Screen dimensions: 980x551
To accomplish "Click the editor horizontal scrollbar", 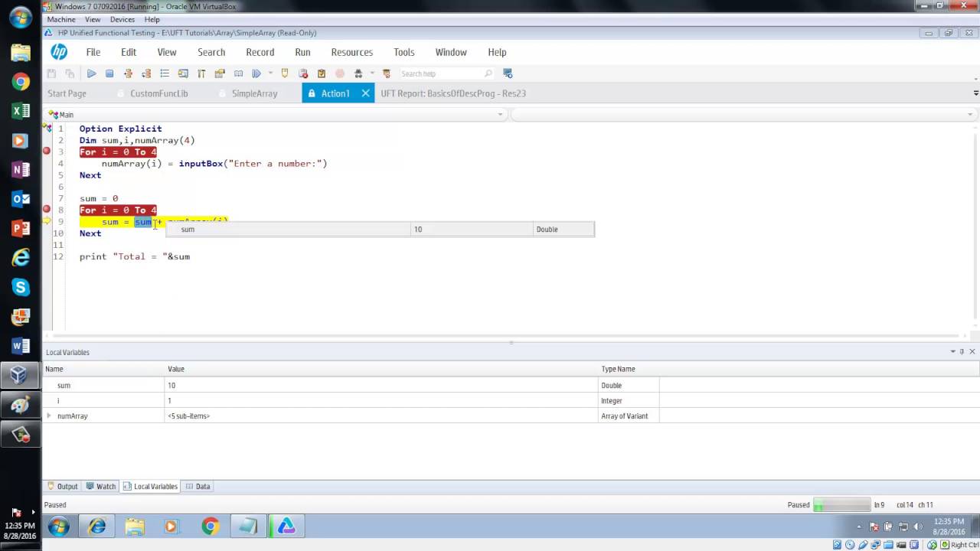I will click(505, 335).
